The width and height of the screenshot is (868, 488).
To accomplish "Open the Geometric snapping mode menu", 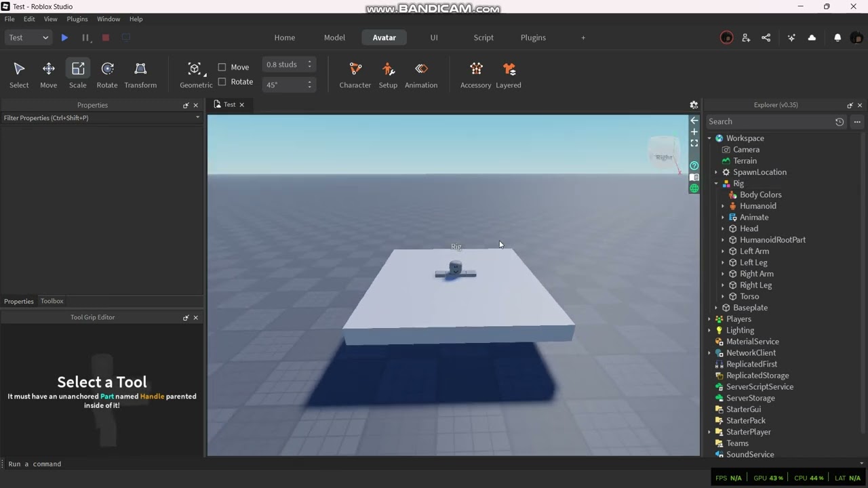I will click(196, 75).
